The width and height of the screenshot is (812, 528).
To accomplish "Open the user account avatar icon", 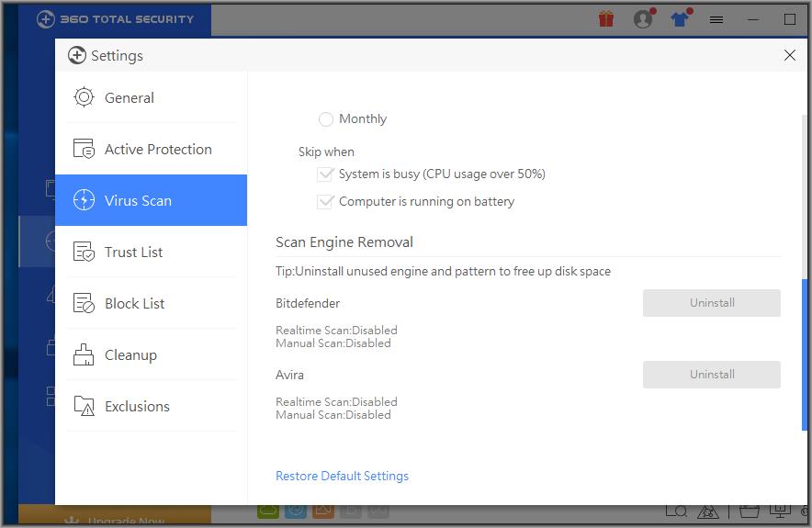I will (643, 18).
